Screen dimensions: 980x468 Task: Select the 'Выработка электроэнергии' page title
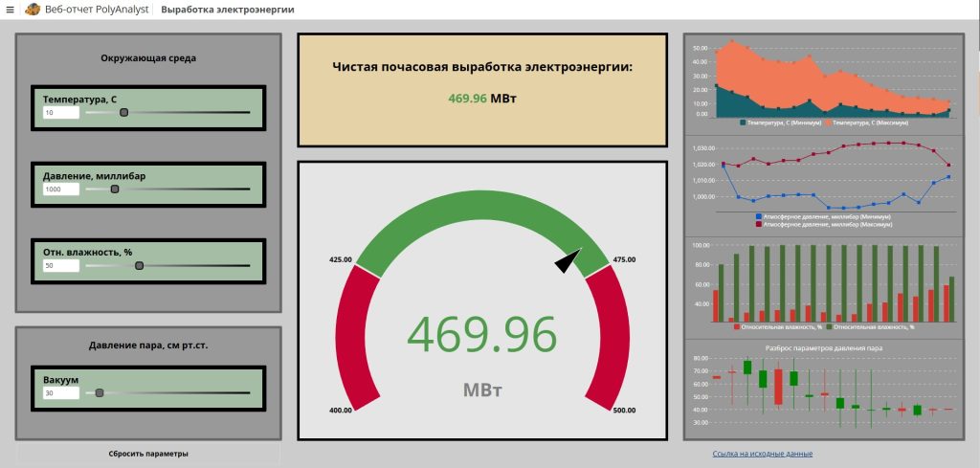coord(228,10)
